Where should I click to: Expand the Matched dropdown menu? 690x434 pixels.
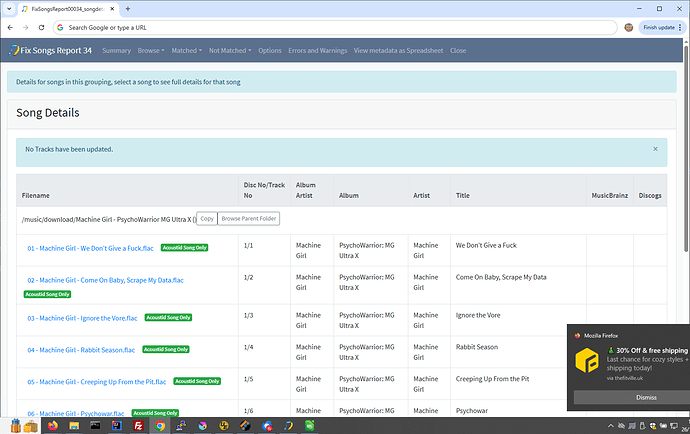[186, 50]
